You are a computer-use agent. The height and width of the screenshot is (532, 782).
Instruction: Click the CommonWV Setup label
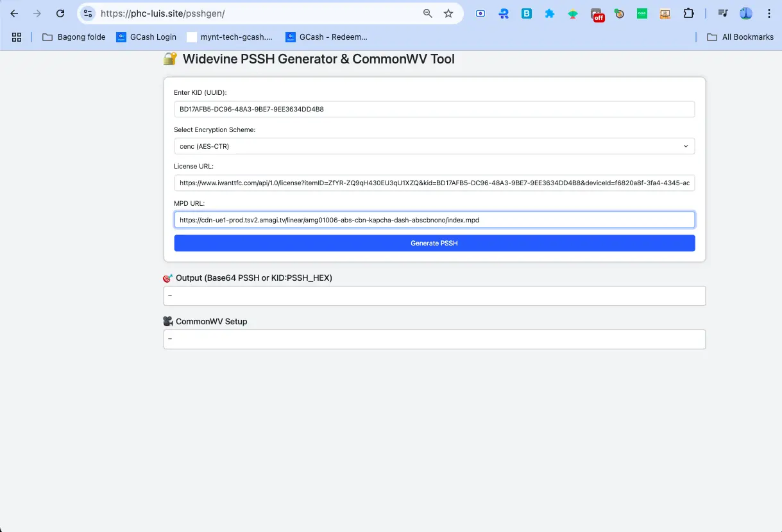point(205,321)
